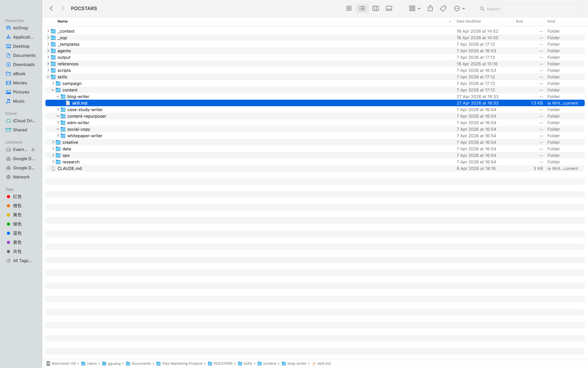This screenshot has height=368, width=588.
Task: Select the scripts folder row
Action: pyautogui.click(x=315, y=70)
